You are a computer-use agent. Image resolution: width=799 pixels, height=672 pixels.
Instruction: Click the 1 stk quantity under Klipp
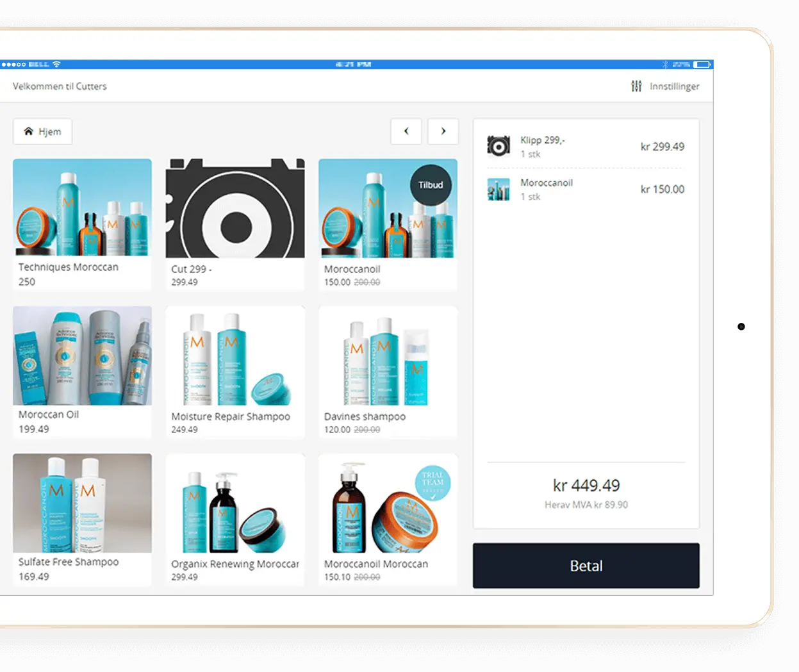point(531,154)
